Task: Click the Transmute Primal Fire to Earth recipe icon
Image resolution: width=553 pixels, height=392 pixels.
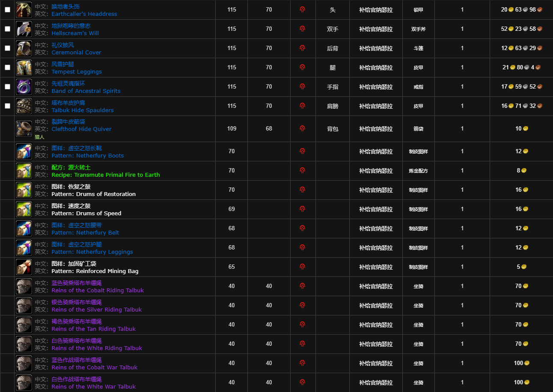Action: tap(24, 171)
